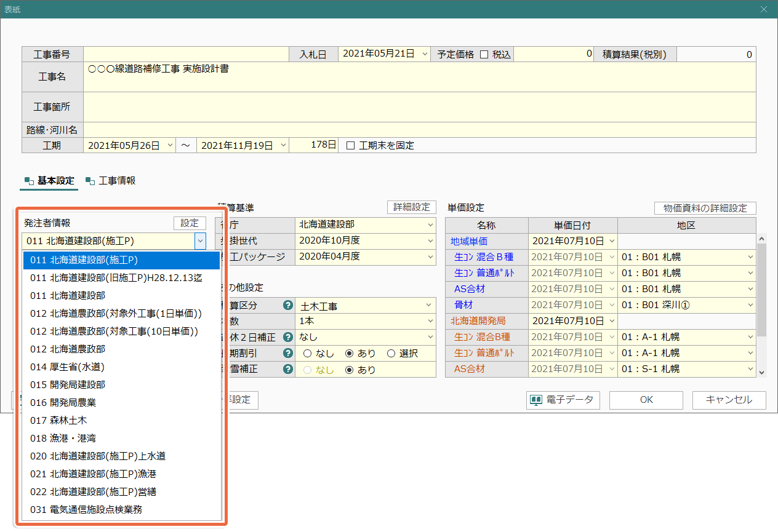Click the 工事箇所 input field
Screen dimensions: 778x532
tap(419, 107)
